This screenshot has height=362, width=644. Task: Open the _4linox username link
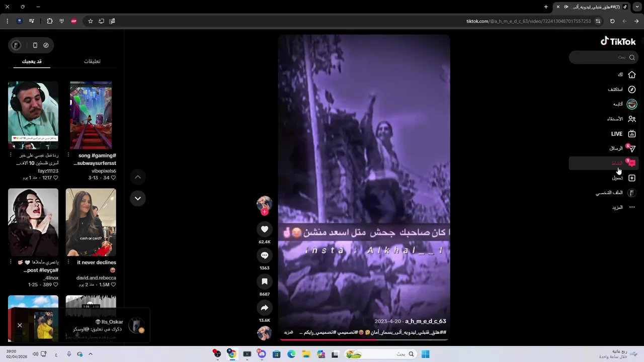pyautogui.click(x=50, y=278)
